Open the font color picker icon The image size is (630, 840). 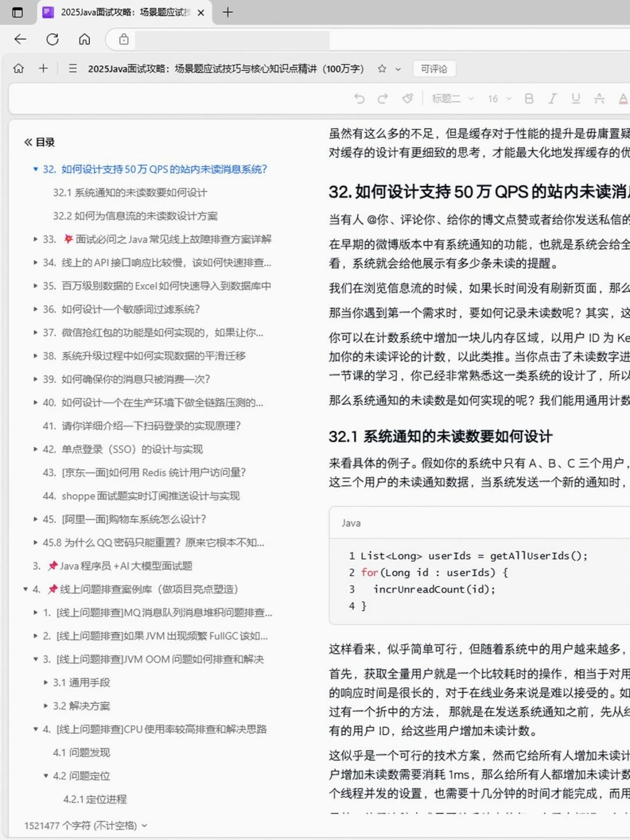coord(623,99)
